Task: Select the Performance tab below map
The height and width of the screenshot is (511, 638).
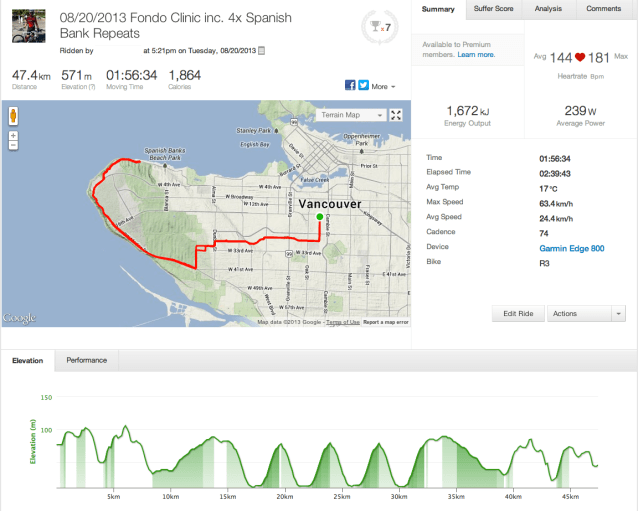Action: (87, 359)
